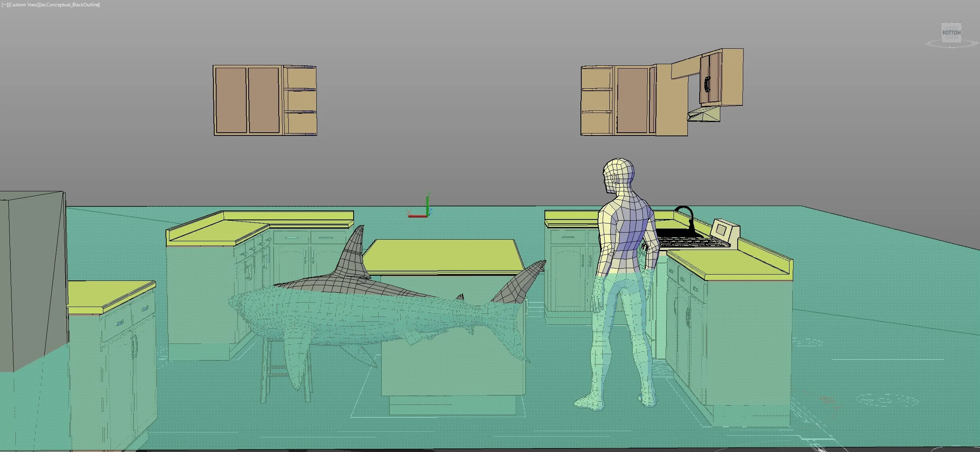Select the corner wall cabinet with handle
Viewport: 980px width, 452px height.
coord(721,77)
